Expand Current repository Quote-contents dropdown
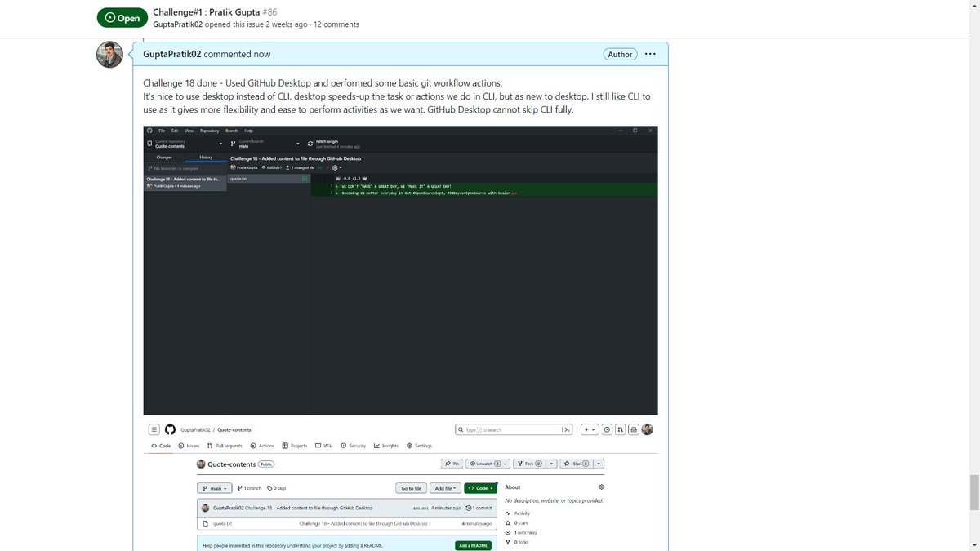Screen dimensions: 980x551 point(185,144)
